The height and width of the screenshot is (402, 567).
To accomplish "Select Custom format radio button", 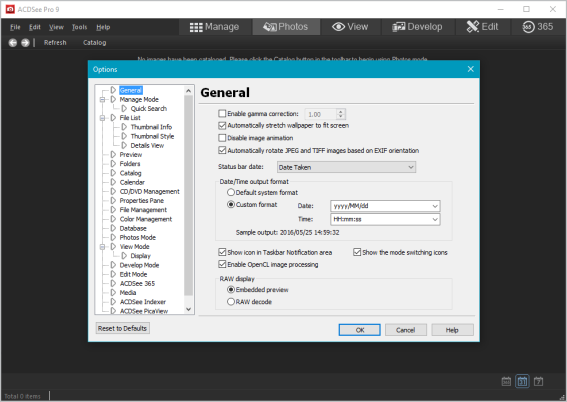I will 231,205.
